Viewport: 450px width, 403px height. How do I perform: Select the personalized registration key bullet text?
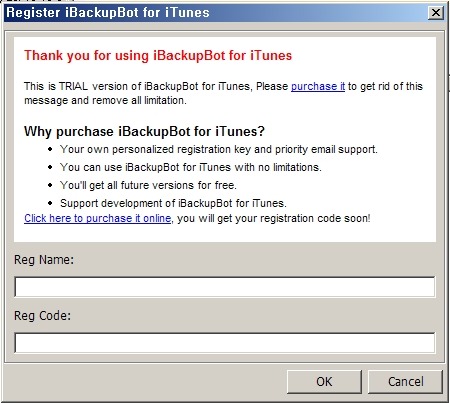[219, 149]
